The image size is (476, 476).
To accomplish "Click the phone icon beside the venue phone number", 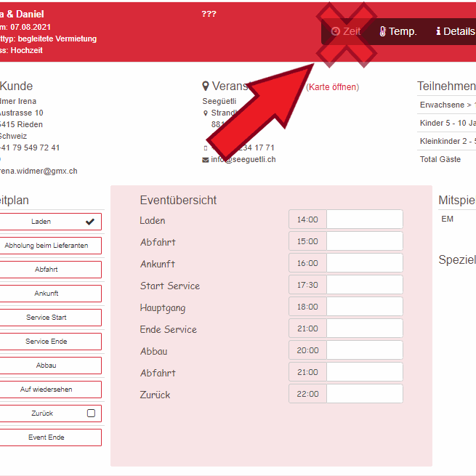I will [206, 148].
